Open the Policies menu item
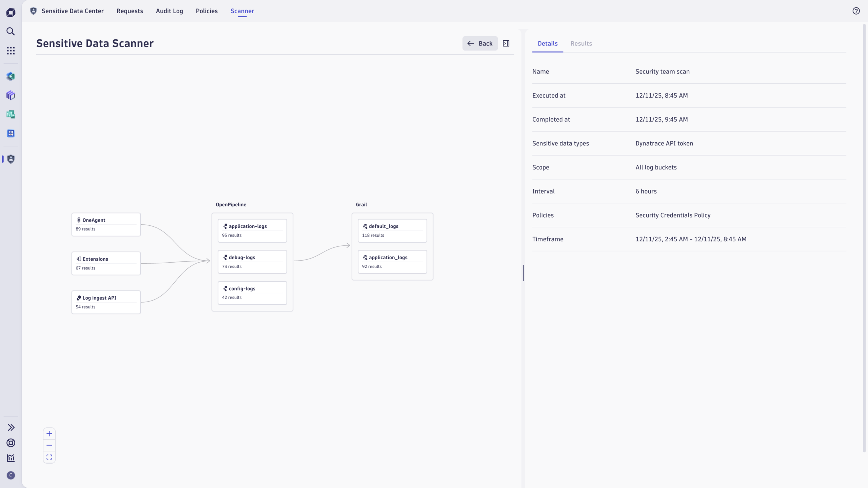The height and width of the screenshot is (488, 868). coord(206,11)
